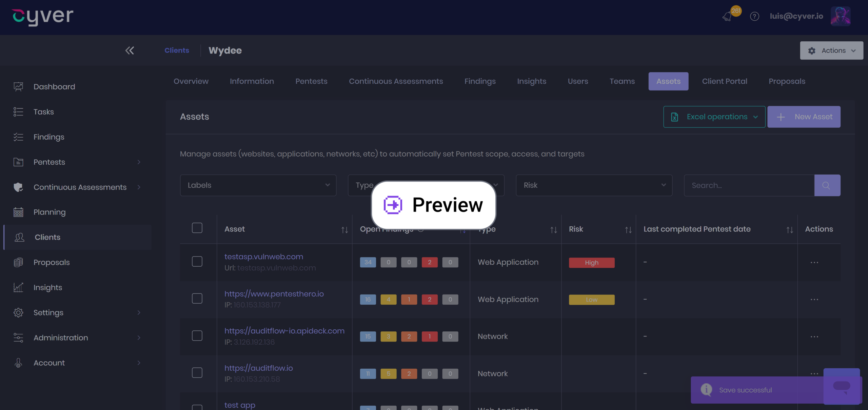The width and height of the screenshot is (868, 410).
Task: Check the https://auditflow.io row checkbox
Action: coord(197,373)
